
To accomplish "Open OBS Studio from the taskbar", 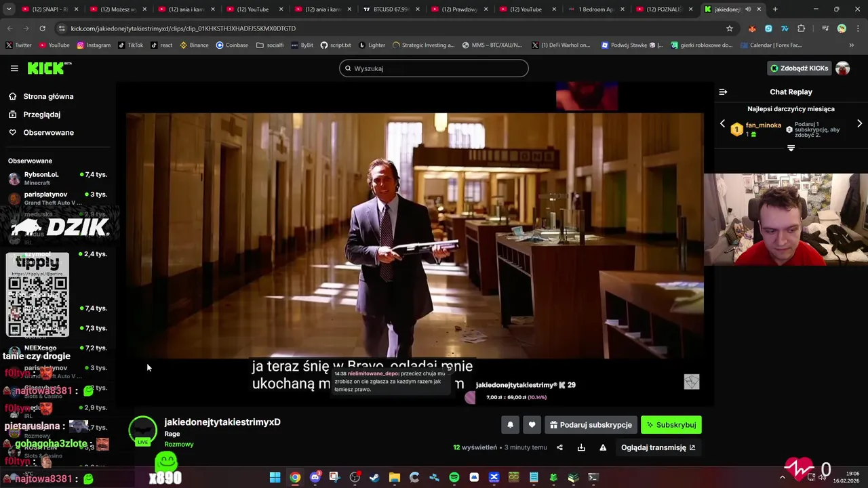I will click(x=355, y=477).
